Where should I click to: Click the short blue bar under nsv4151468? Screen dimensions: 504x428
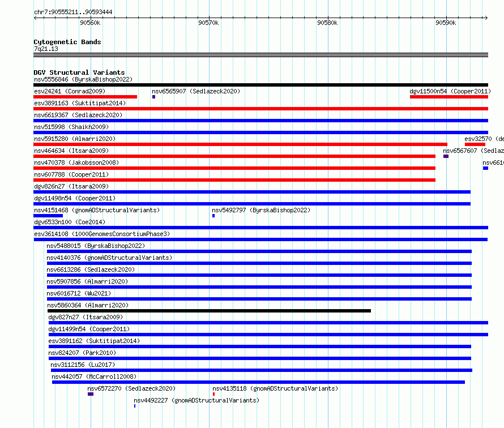48,216
